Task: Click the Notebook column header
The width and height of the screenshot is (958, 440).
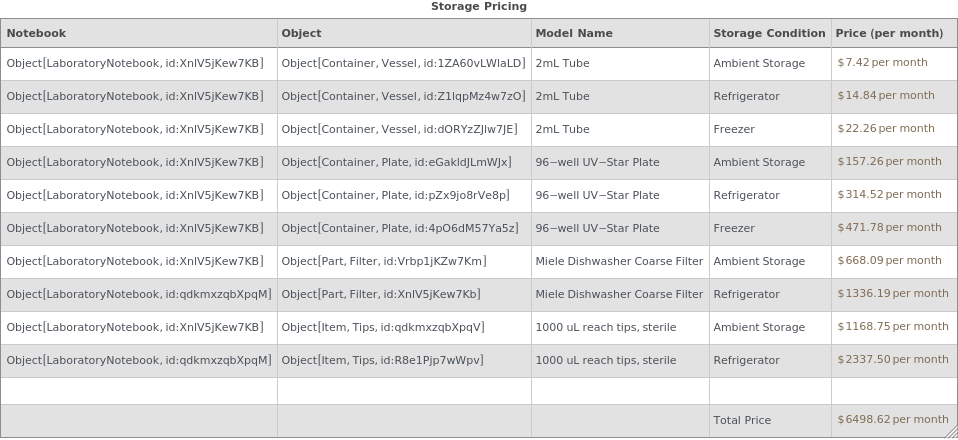Action: tap(36, 33)
